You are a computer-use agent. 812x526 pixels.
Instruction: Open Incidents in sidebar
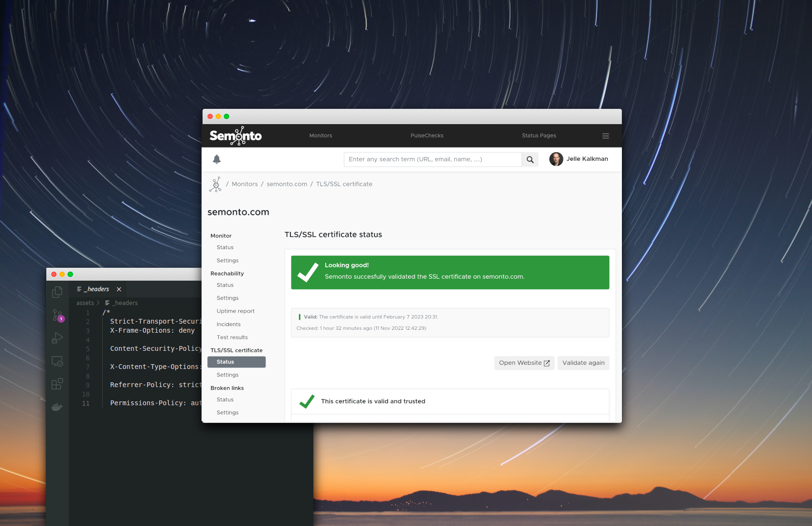tap(228, 325)
